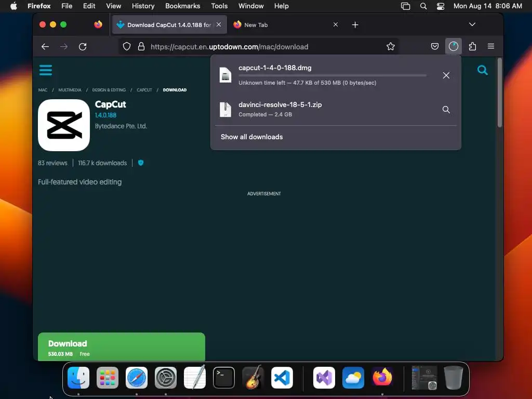This screenshot has height=399, width=532.
Task: Open System Settings from the Dock
Action: 166,378
